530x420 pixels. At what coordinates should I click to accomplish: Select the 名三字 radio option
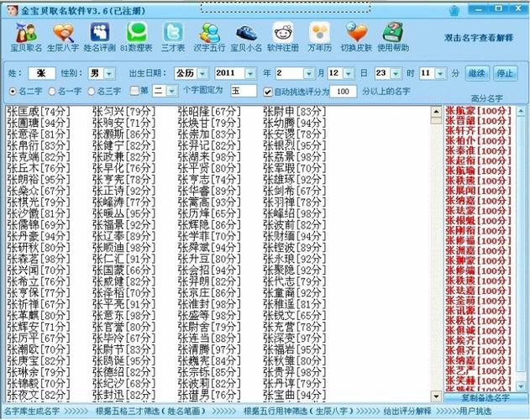click(93, 91)
